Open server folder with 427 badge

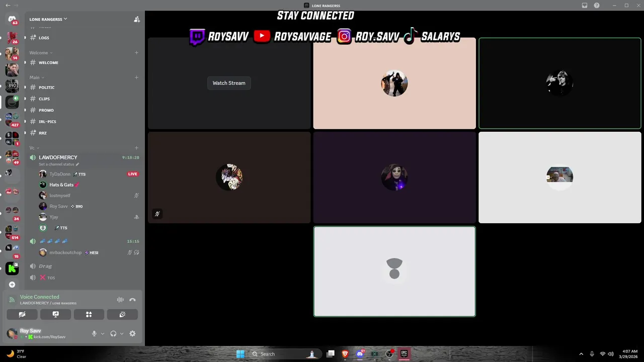(12, 120)
